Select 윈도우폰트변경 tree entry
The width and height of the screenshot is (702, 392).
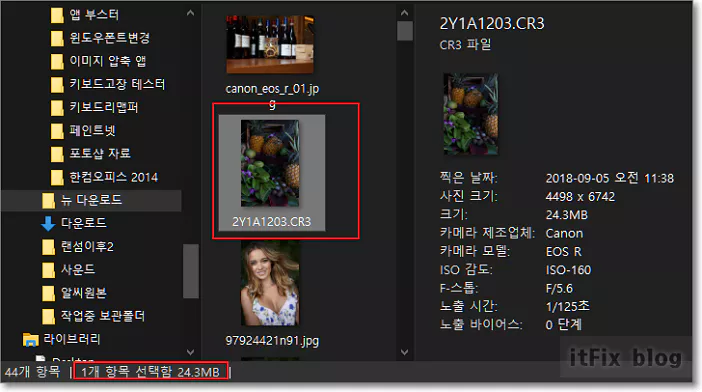(110, 38)
